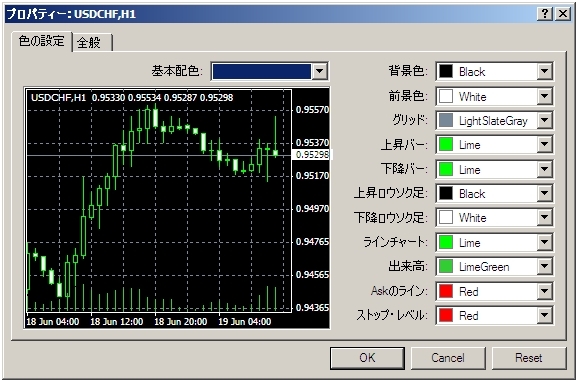578x382 pixels.
Task: Expand the 背景色 Black dropdown arrow
Action: coord(544,71)
